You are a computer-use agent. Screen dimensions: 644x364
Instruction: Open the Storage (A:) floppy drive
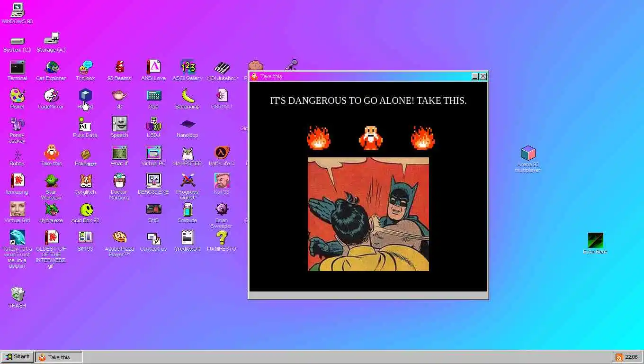(x=51, y=43)
